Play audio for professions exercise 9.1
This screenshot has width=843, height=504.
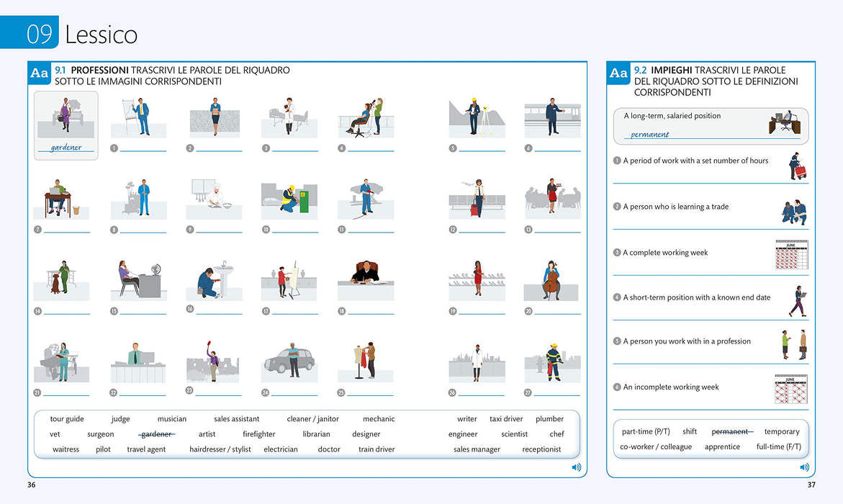pos(577,467)
